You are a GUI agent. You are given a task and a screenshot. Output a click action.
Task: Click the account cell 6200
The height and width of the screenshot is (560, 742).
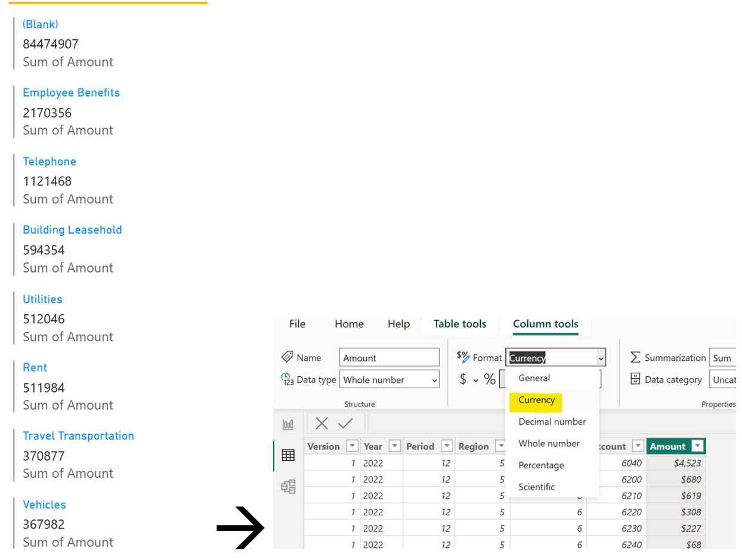click(616, 479)
